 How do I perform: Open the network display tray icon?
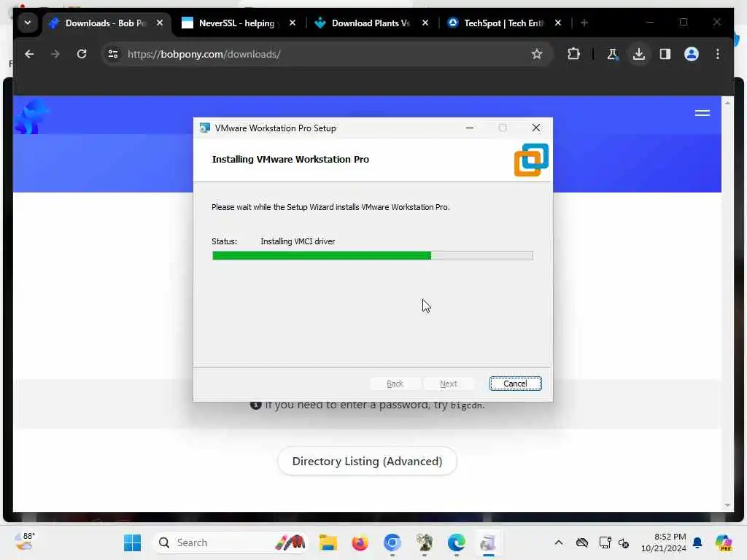coord(605,542)
